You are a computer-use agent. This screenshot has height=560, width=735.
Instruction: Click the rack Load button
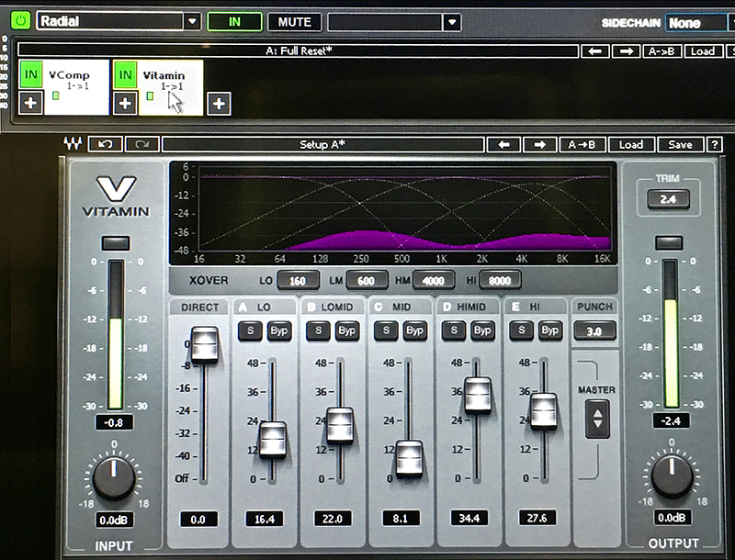click(702, 51)
